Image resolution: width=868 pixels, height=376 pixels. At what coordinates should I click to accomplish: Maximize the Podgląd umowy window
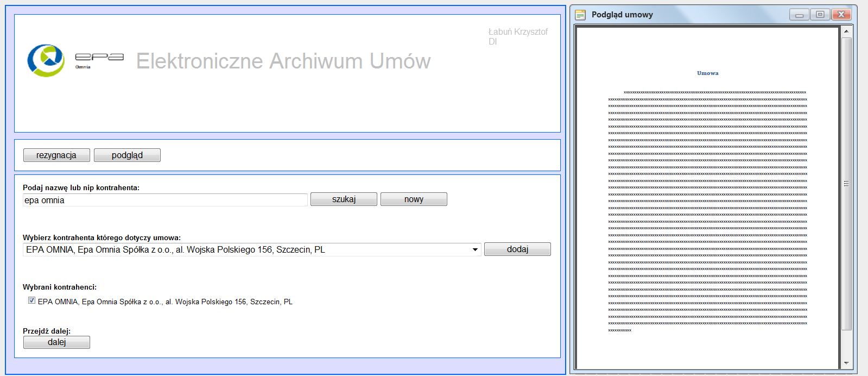pyautogui.click(x=820, y=15)
